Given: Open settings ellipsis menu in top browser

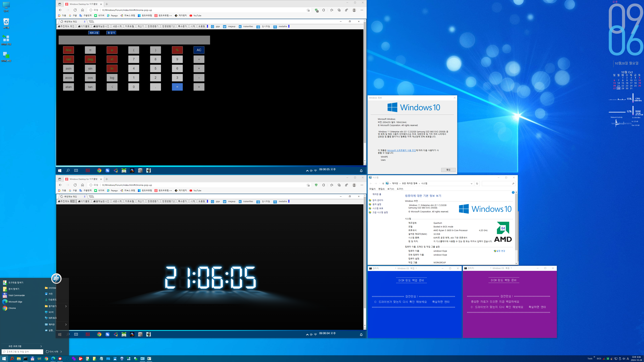Looking at the screenshot, I should click(x=362, y=10).
